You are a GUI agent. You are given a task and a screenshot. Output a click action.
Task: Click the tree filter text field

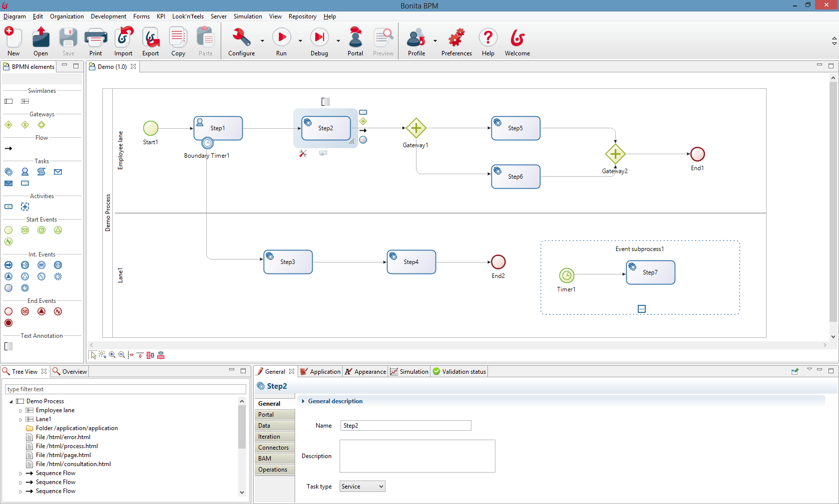[x=125, y=389]
